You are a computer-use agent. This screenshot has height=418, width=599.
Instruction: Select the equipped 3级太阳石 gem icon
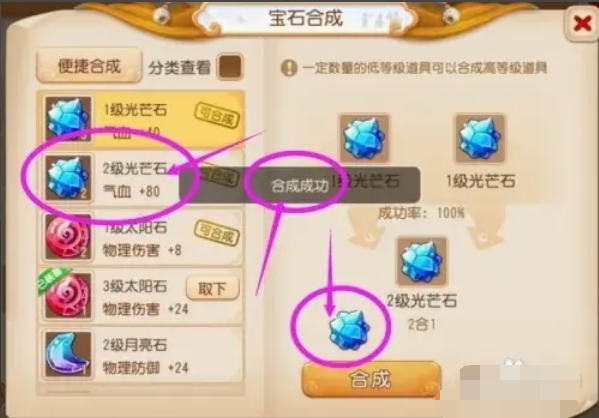[68, 295]
